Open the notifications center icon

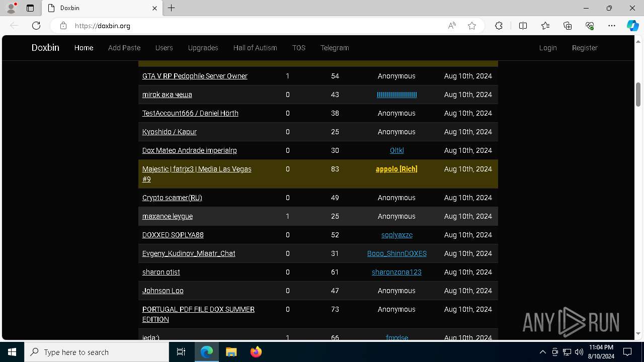[x=627, y=352]
